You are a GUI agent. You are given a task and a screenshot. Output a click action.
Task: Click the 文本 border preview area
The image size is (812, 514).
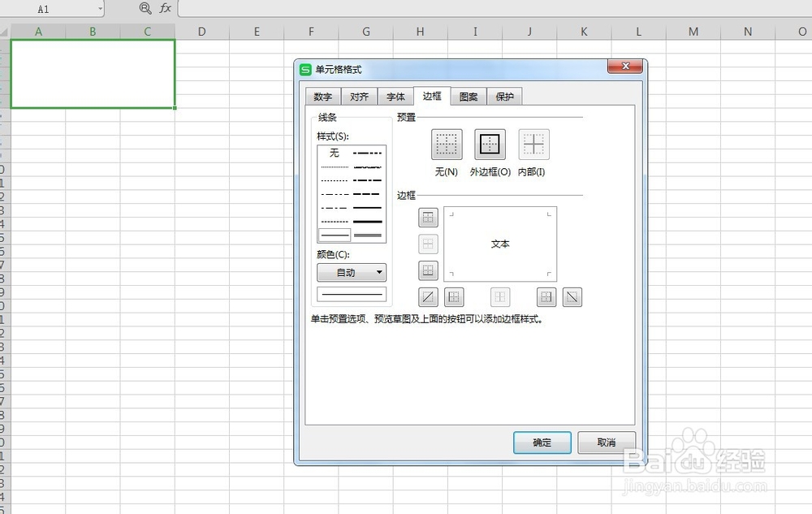point(500,244)
